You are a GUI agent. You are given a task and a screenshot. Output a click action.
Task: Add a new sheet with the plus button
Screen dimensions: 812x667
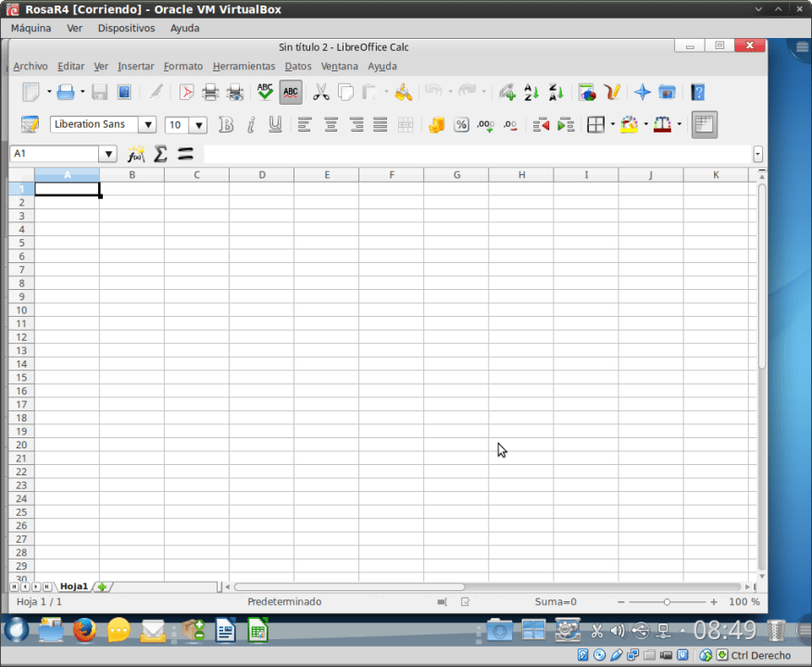point(102,585)
